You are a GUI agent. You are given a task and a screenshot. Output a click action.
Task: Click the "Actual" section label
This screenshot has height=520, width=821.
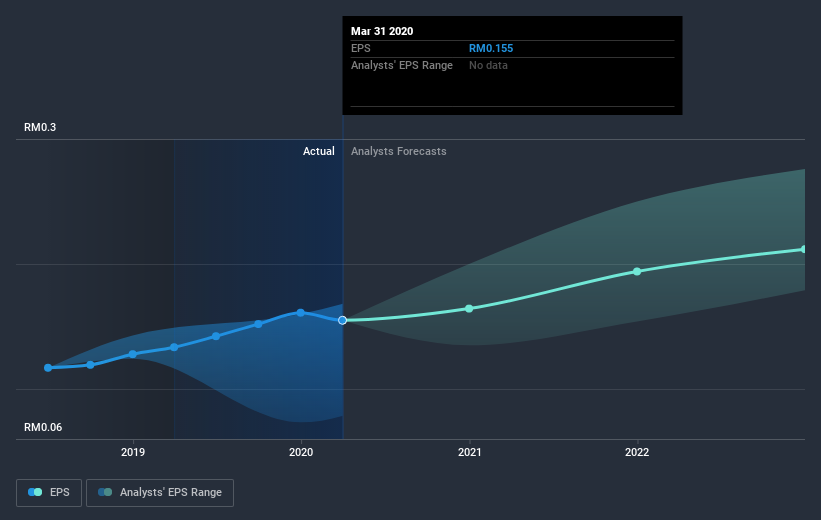click(319, 151)
